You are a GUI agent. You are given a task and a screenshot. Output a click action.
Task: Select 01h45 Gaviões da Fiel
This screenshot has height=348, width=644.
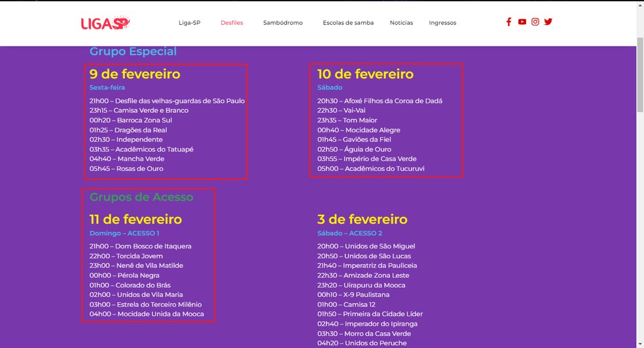pos(354,140)
